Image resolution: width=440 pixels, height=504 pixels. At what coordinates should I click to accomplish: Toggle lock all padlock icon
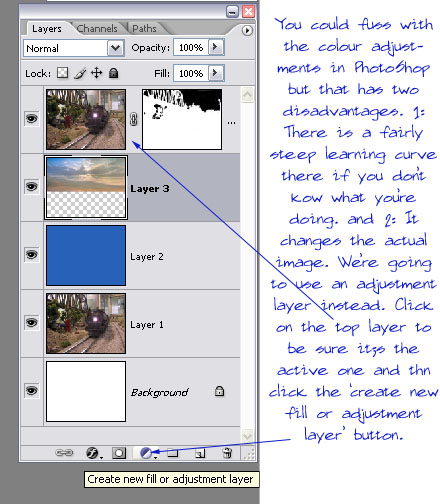click(x=114, y=73)
